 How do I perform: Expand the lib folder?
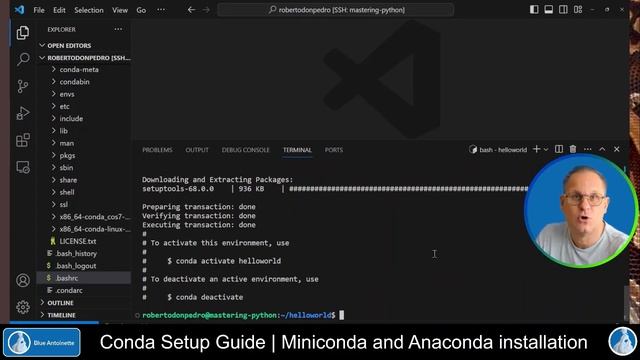click(84, 131)
